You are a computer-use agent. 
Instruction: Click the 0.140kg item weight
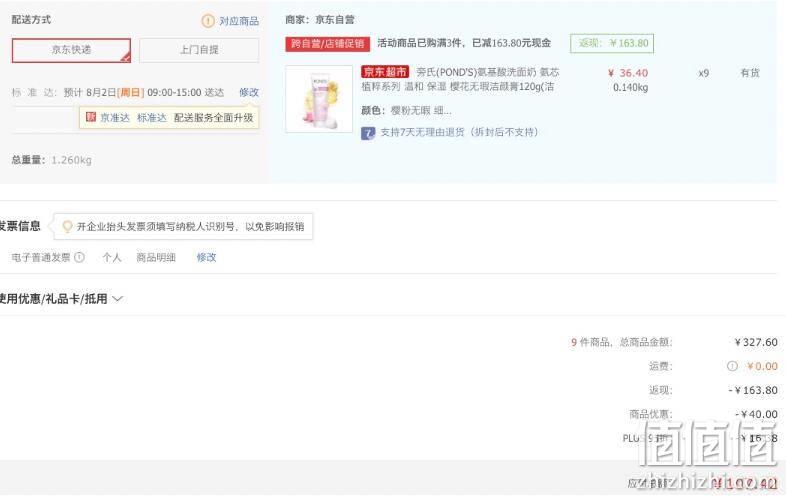[631, 88]
